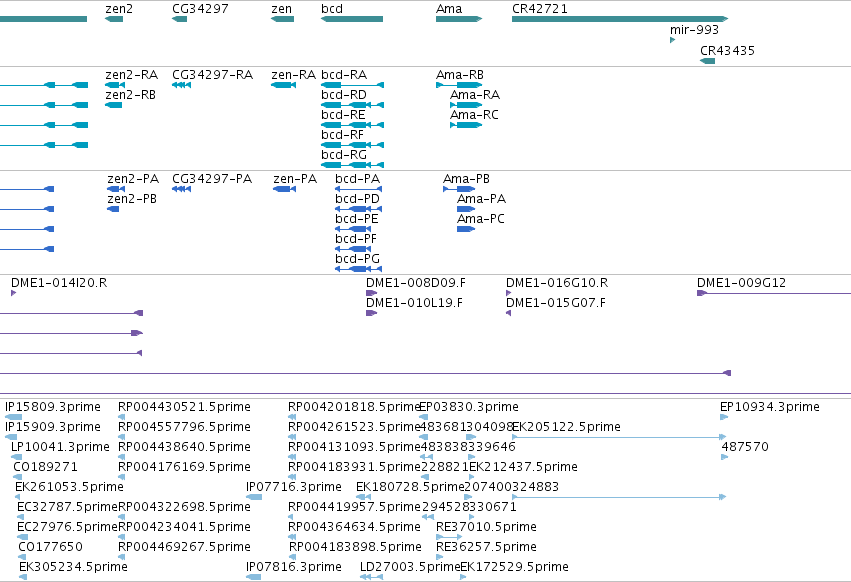
Task: Pick the DME1-016G10.R feature
Action: (509, 293)
